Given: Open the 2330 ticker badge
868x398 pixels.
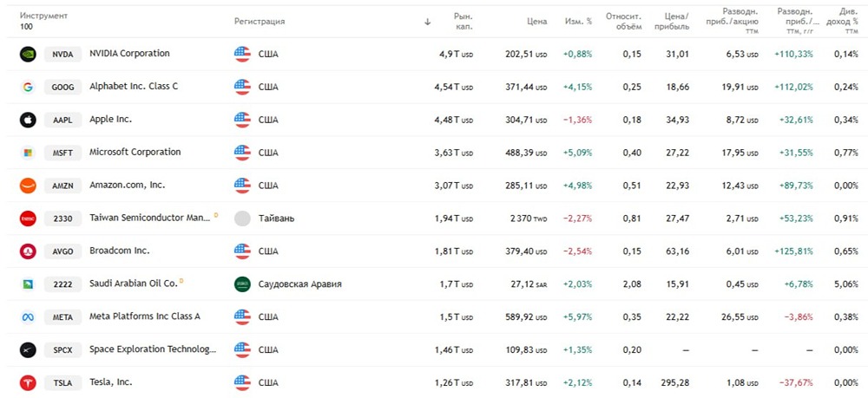Looking at the screenshot, I should tap(62, 219).
